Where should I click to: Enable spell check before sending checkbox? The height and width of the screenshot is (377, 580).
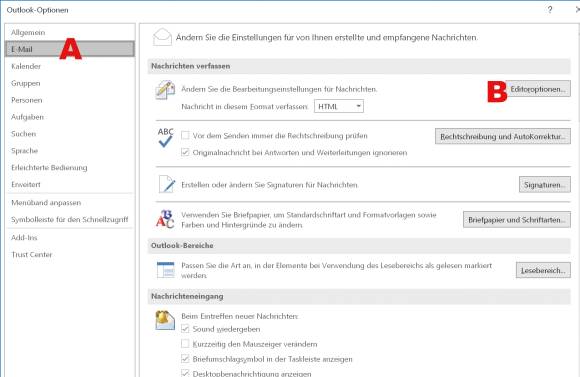(185, 135)
